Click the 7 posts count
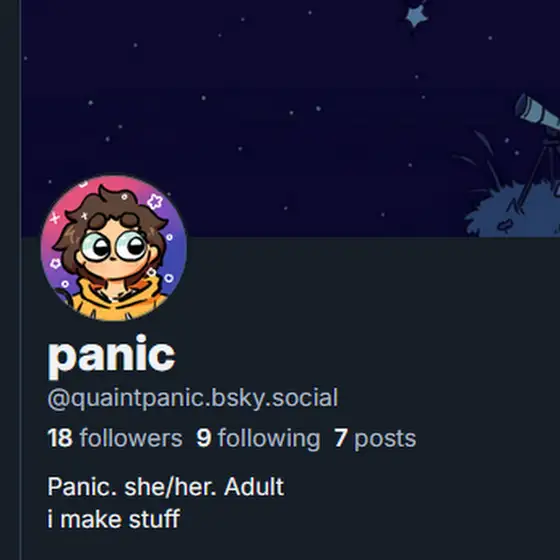 [x=375, y=439]
